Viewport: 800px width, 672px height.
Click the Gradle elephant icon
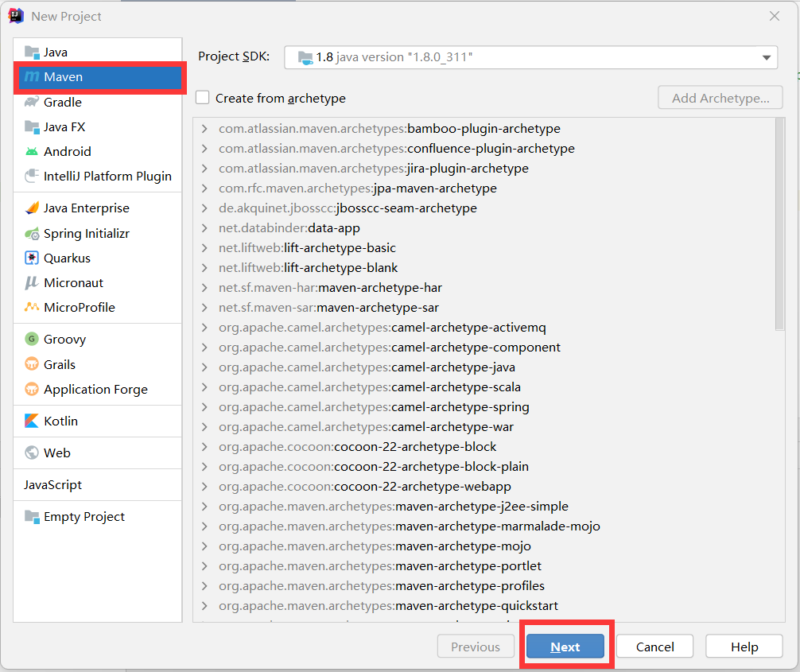click(32, 102)
